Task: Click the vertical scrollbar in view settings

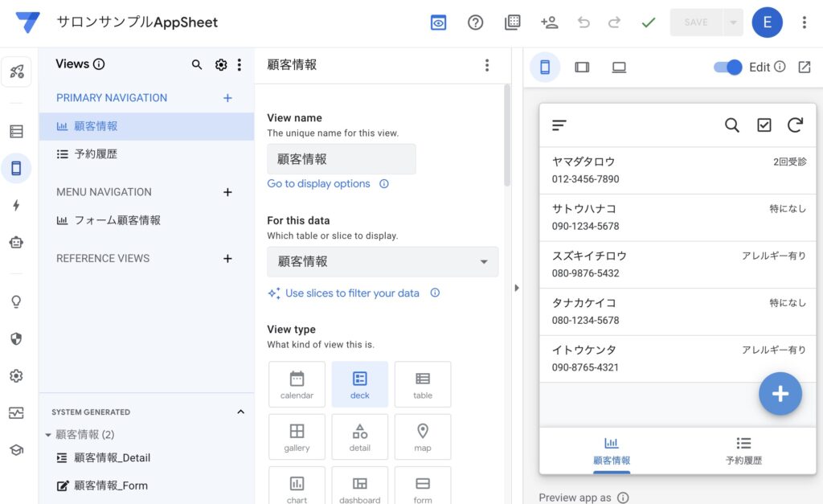Action: [x=507, y=137]
